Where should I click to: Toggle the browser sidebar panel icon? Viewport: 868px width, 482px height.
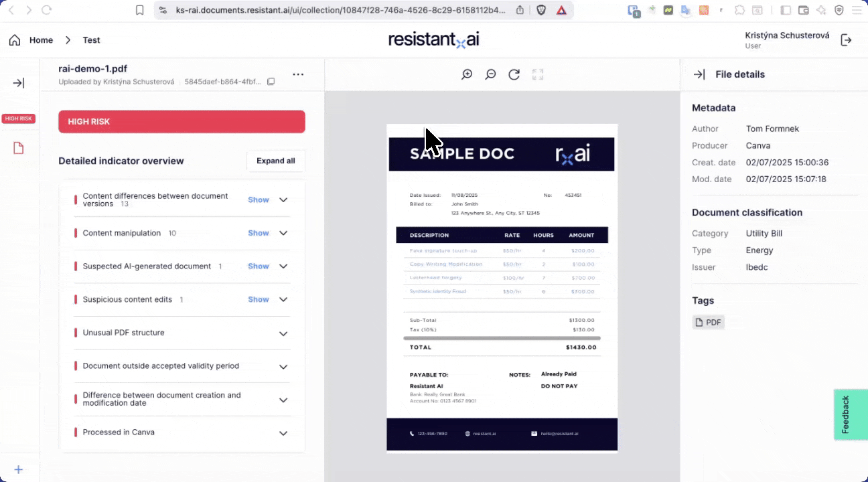pos(786,10)
